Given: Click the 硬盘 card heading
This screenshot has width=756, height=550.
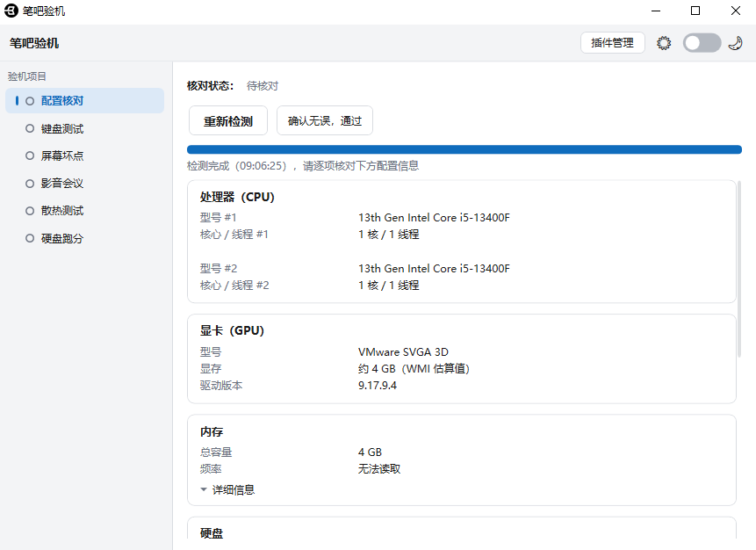Looking at the screenshot, I should tap(212, 533).
